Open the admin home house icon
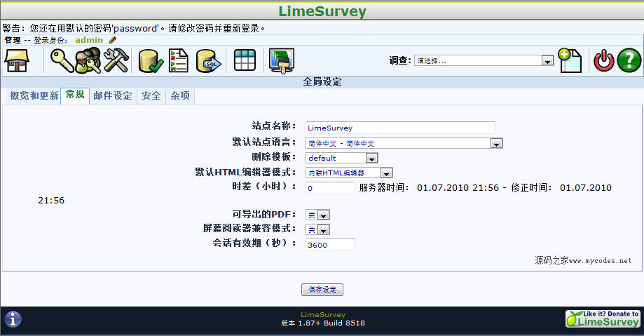 (17, 60)
